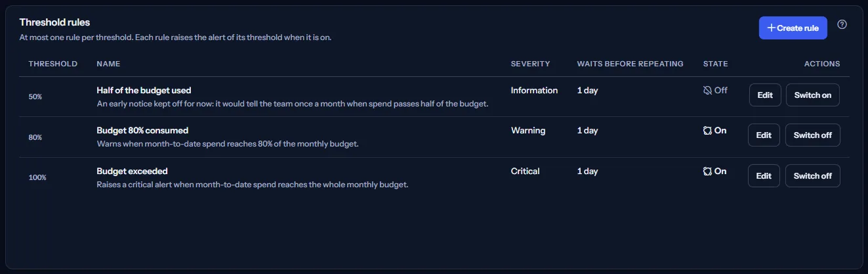This screenshot has width=868, height=274.
Task: Click the plus icon on Create rule
Action: click(772, 28)
